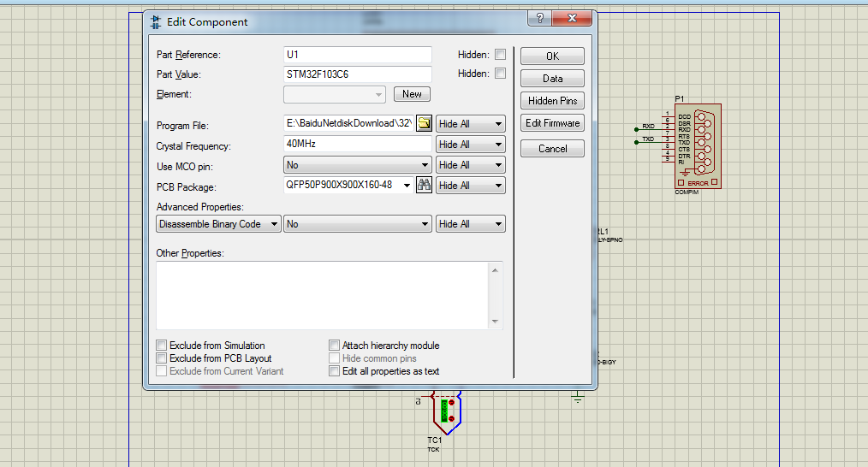Enable Exclude from Simulation checkbox
This screenshot has width=868, height=467.
coord(162,346)
